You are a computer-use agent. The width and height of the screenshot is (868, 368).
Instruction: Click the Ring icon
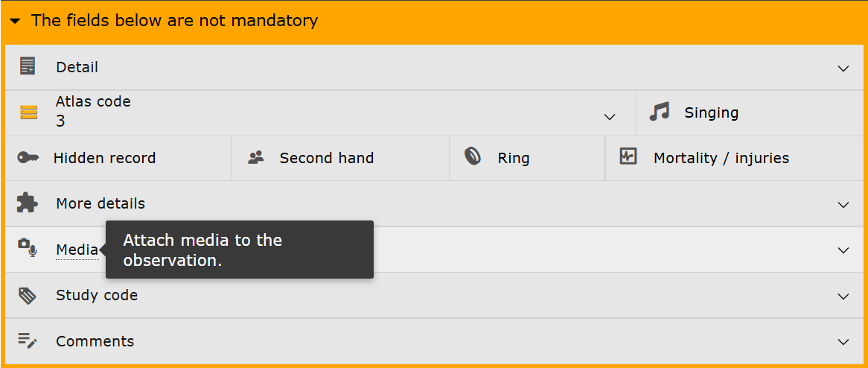tap(473, 157)
